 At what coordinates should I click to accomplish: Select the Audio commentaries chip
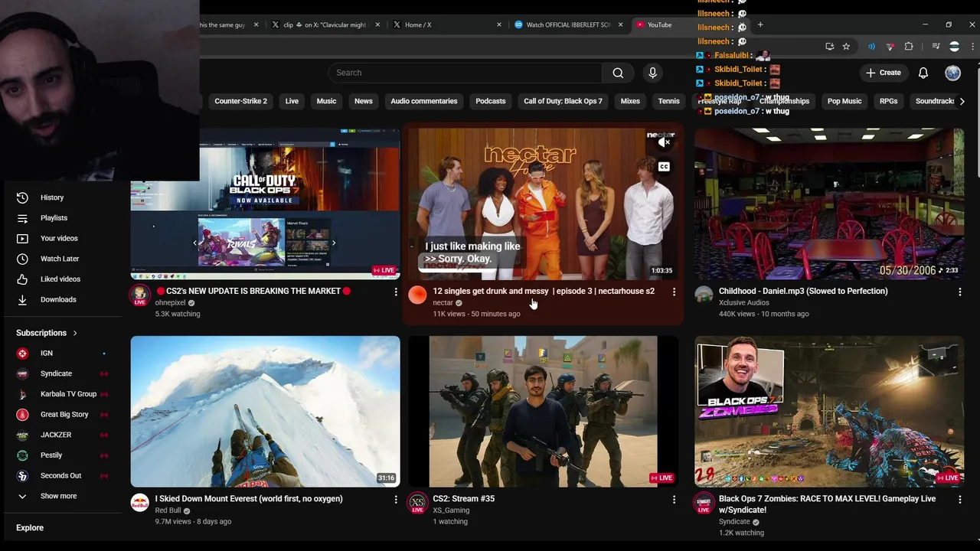point(423,101)
